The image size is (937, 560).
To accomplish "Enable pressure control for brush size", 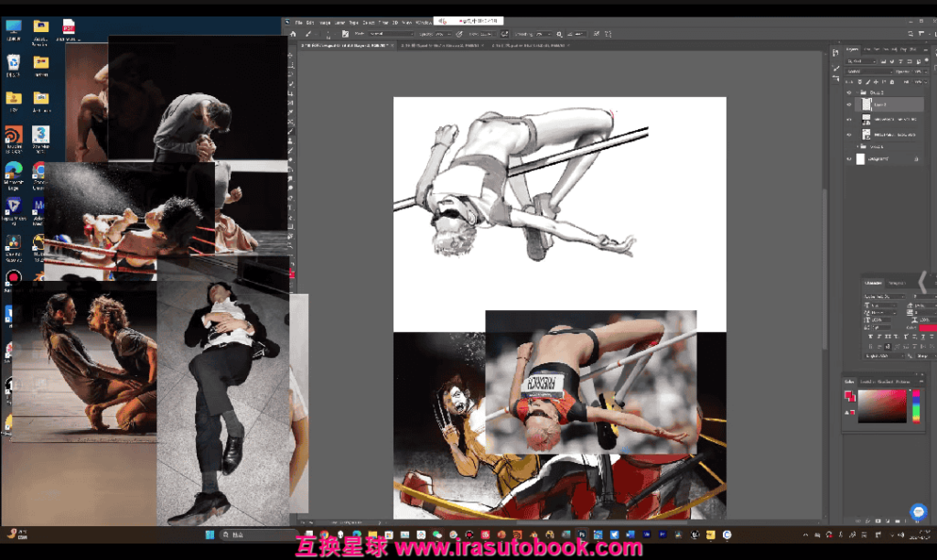I will pyautogui.click(x=597, y=34).
